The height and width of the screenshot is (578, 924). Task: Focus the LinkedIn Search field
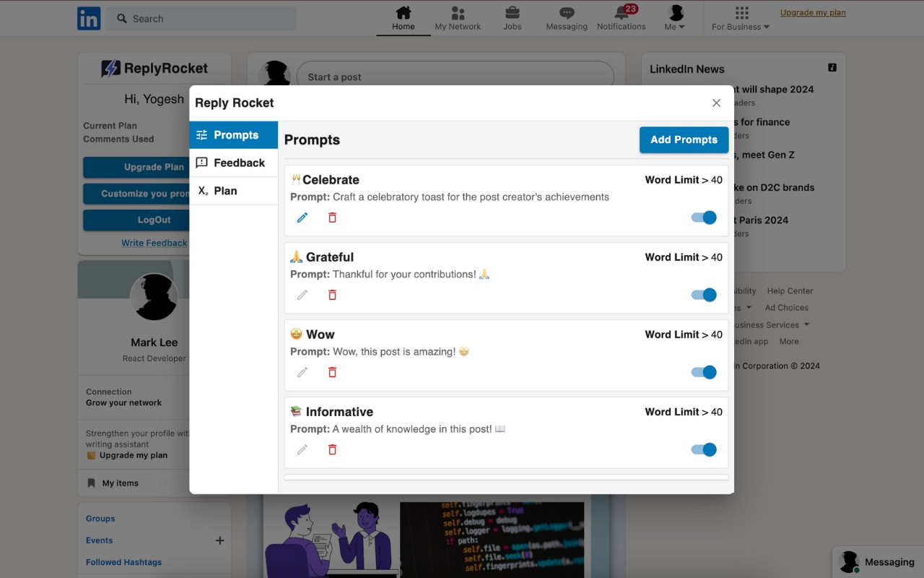point(201,19)
